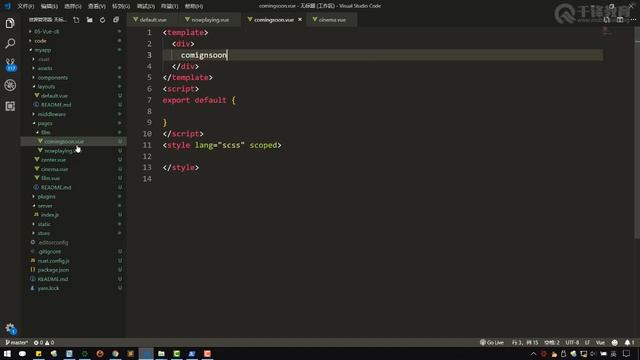
Task: Open the Source Control view
Action: 10,64
